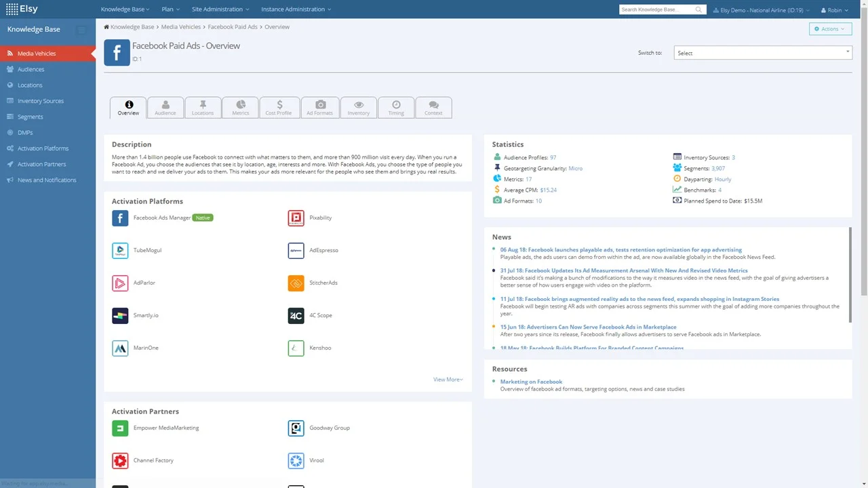Click Average CPM value $15.24
The height and width of the screenshot is (488, 868).
[548, 190]
